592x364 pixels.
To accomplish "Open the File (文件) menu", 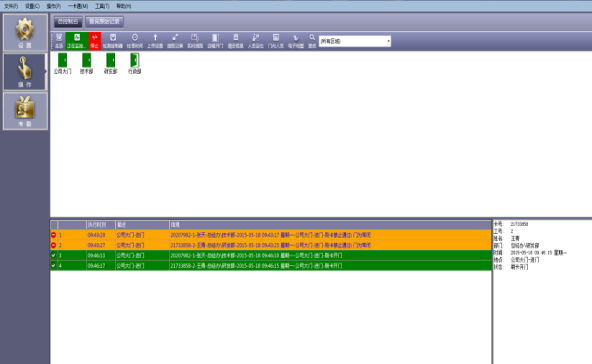I will coord(11,6).
